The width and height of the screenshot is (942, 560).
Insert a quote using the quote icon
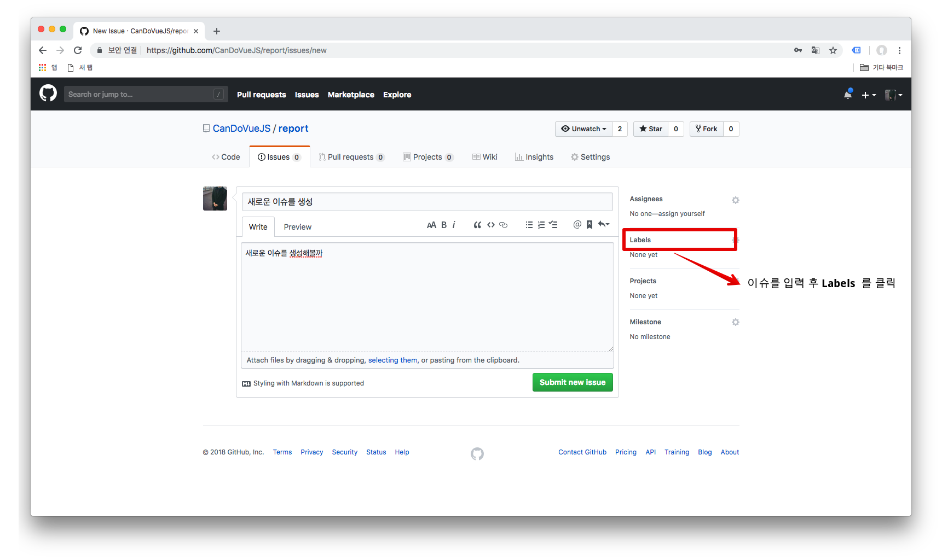click(477, 225)
